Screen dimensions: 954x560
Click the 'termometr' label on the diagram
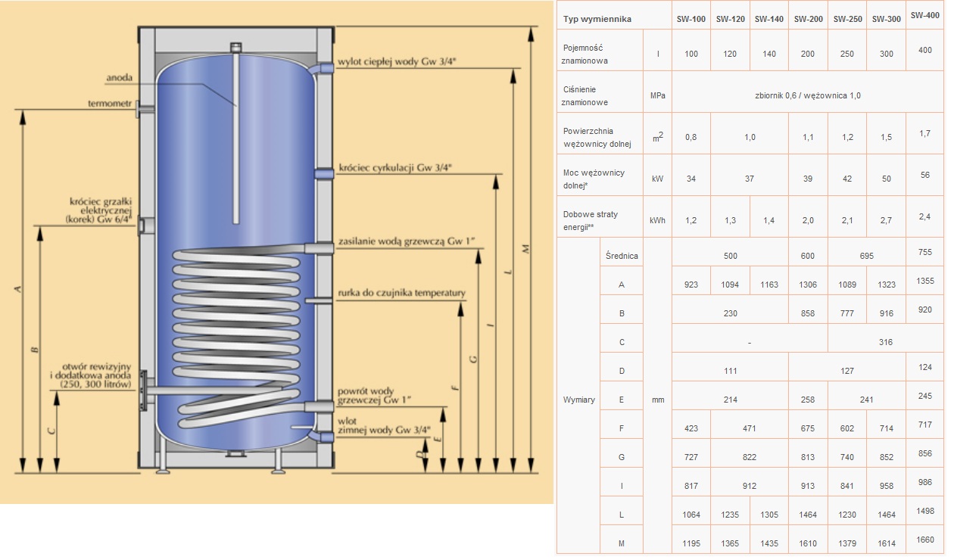point(111,102)
